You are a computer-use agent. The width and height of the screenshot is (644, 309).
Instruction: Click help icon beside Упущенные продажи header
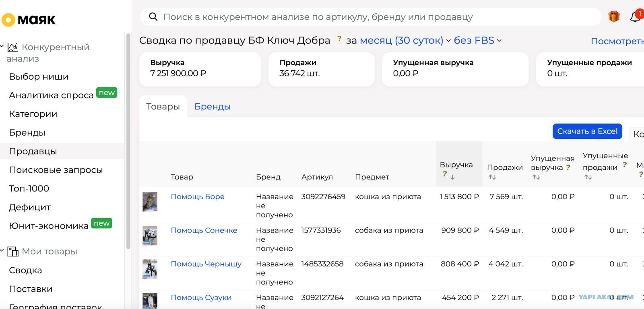624,165
